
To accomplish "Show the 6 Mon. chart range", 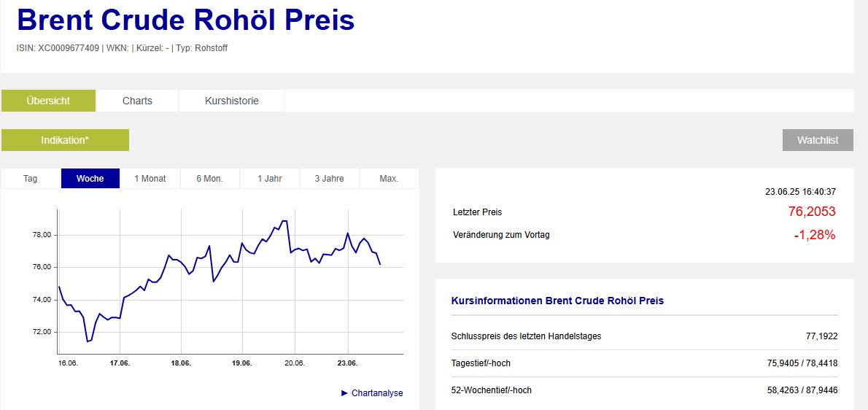I will pyautogui.click(x=209, y=179).
